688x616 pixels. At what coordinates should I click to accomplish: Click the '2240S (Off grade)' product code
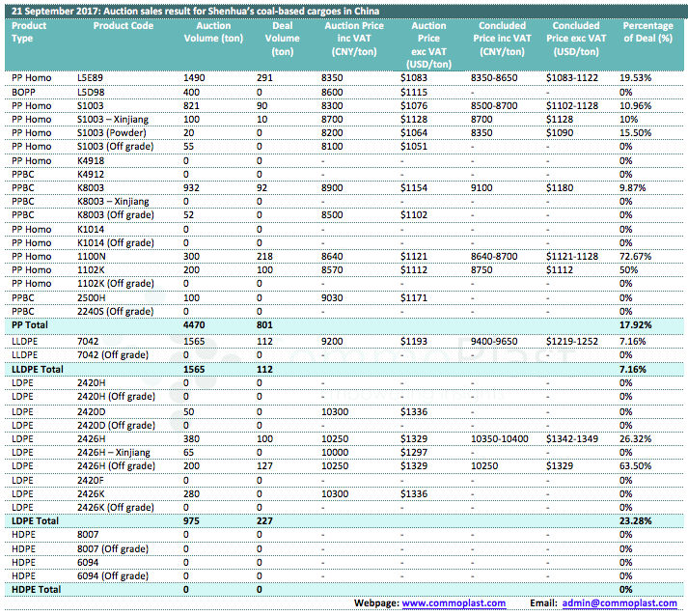point(116,311)
